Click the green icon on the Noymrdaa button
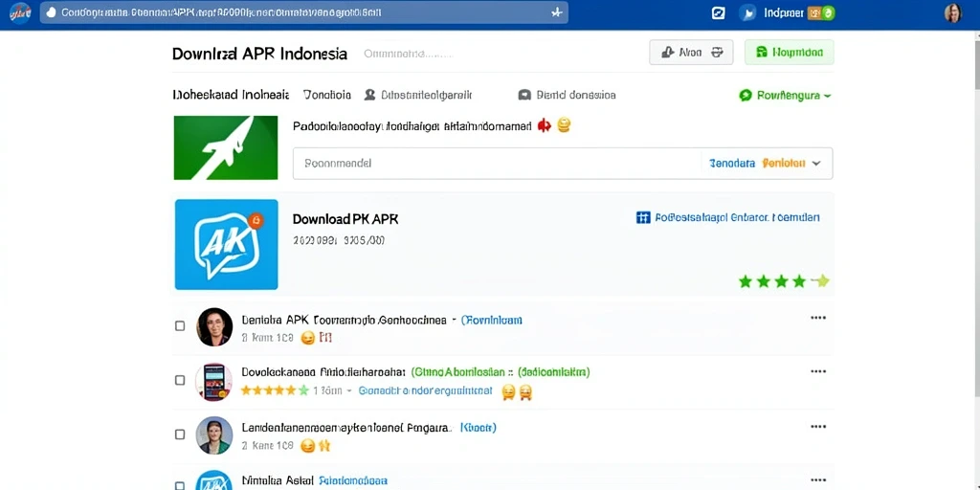This screenshot has height=490, width=980. [761, 53]
